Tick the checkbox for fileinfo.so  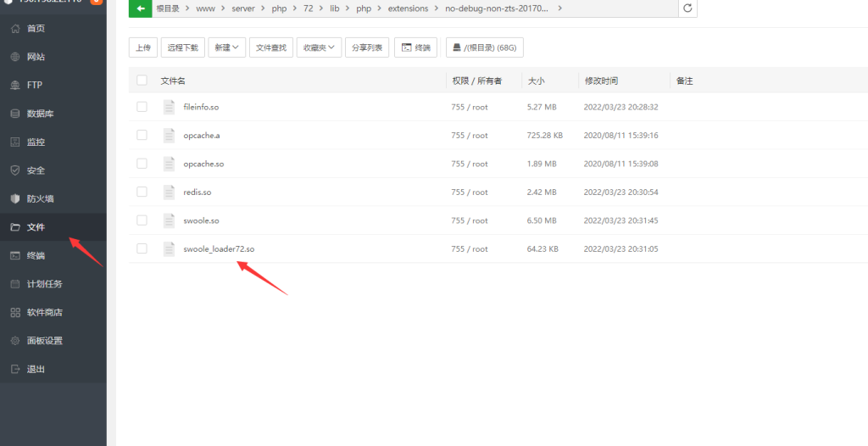142,107
